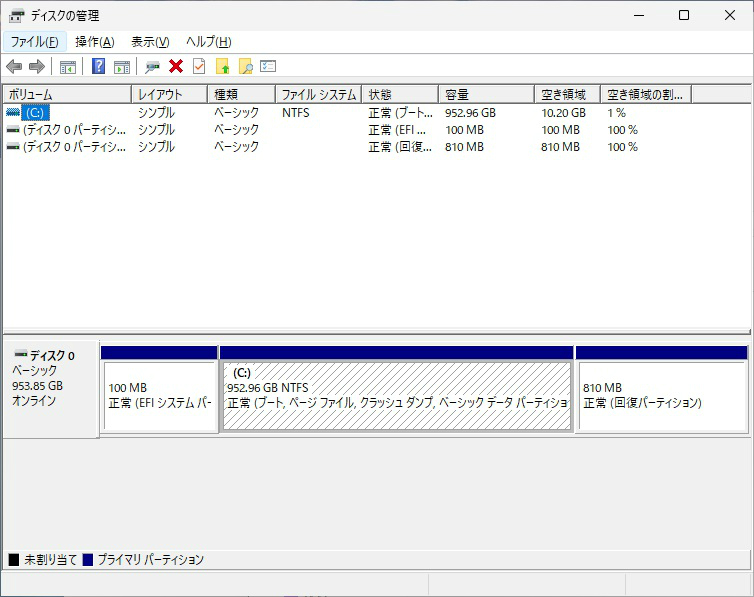The height and width of the screenshot is (597, 754).
Task: Click the red X delete icon
Action: (x=176, y=67)
